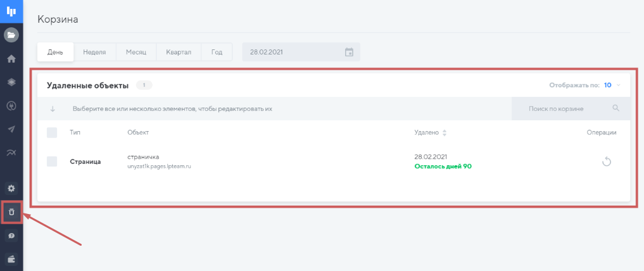The width and height of the screenshot is (644, 271).
Task: Click the home icon in the sidebar
Action: (11, 59)
